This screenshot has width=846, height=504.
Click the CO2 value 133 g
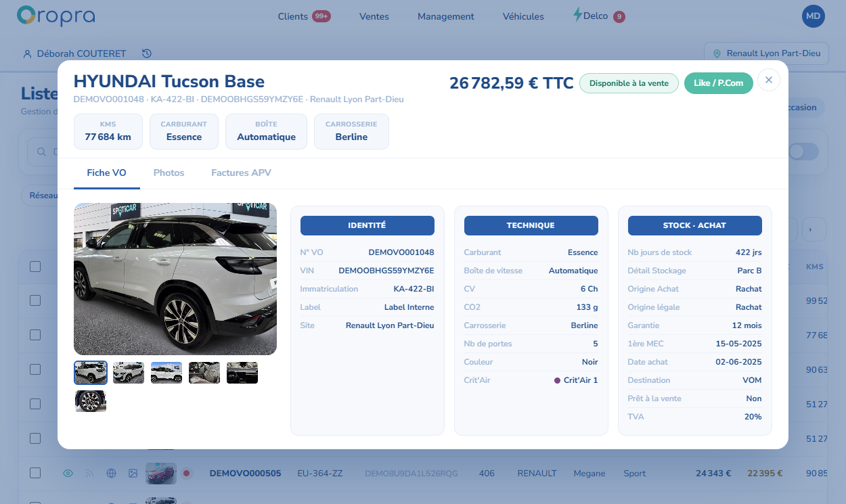click(x=587, y=307)
